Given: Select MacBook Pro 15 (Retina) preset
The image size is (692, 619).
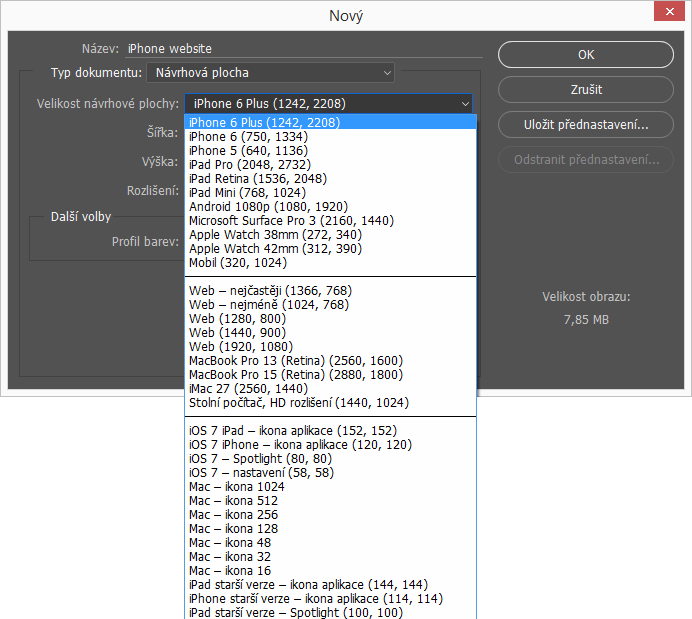Looking at the screenshot, I should (x=331, y=375).
